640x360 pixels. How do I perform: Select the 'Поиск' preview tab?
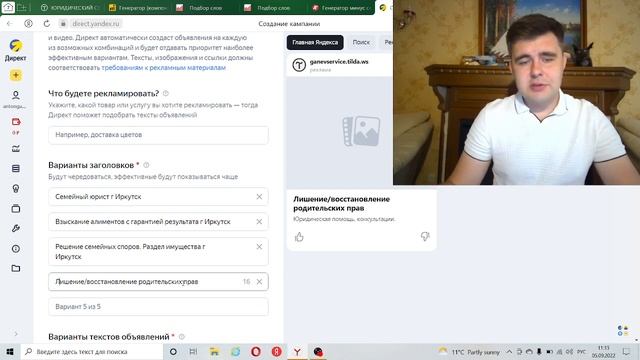pyautogui.click(x=361, y=42)
